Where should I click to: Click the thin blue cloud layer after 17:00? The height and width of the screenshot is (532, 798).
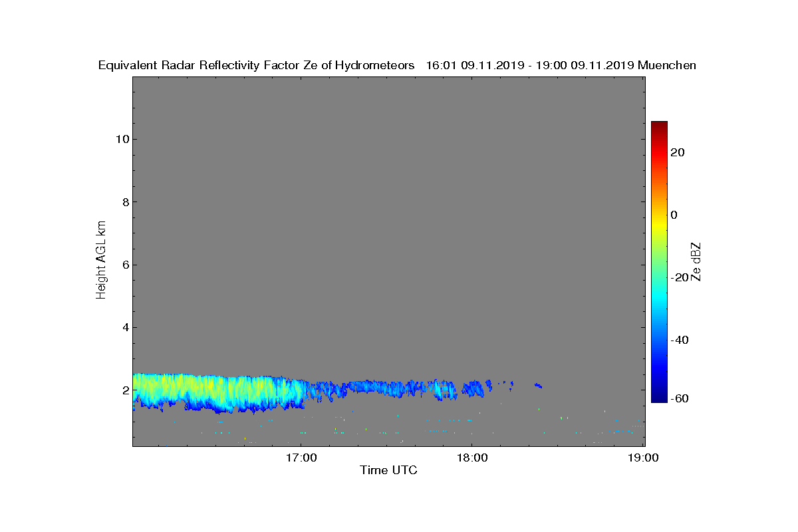pyautogui.click(x=382, y=390)
